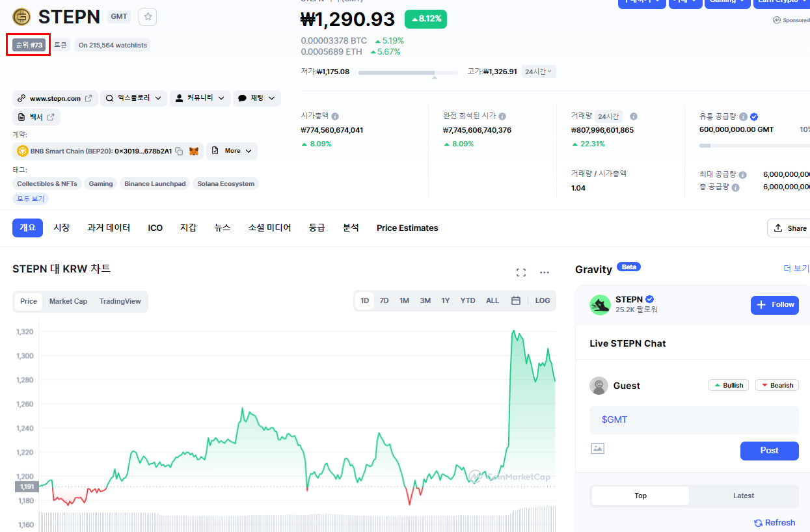This screenshot has height=532, width=810.
Task: Open chart more options ellipsis icon
Action: tap(545, 273)
